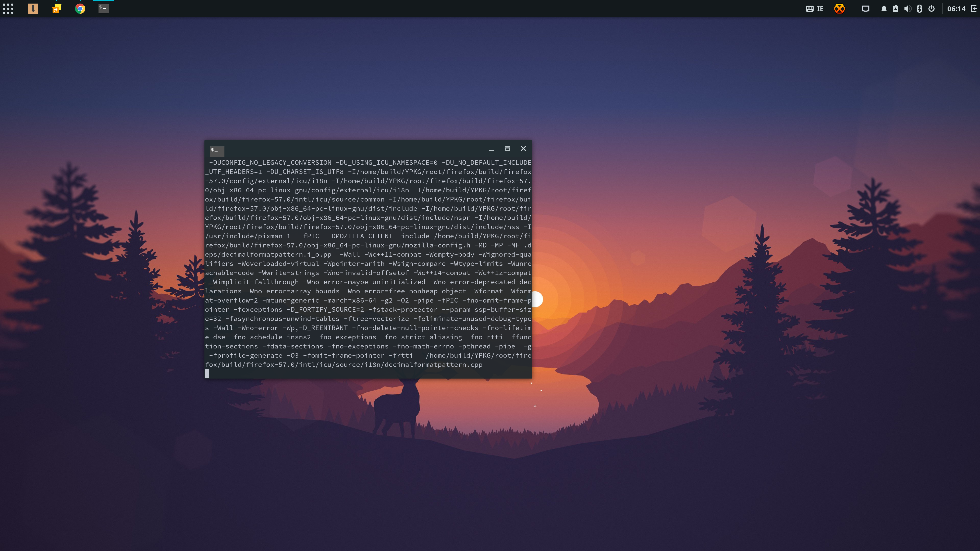Open the applications grid menu

click(8, 9)
